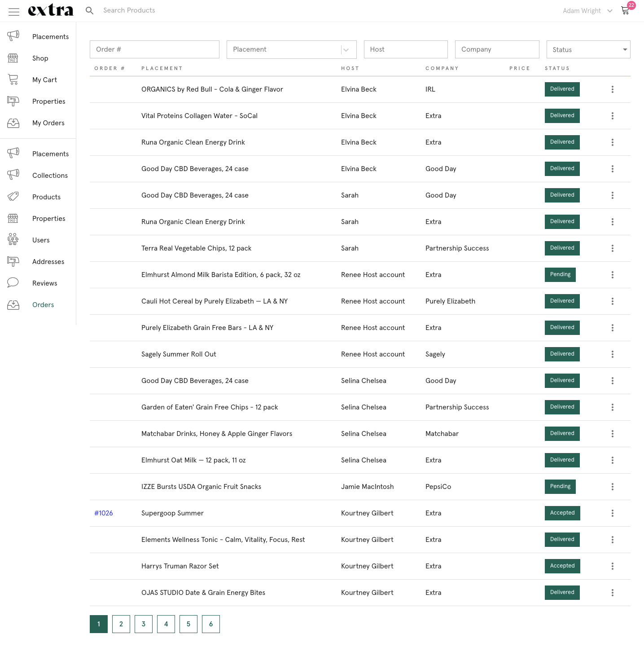Go to page 6 of orders
Viewport: 644px width, 669px height.
click(211, 624)
